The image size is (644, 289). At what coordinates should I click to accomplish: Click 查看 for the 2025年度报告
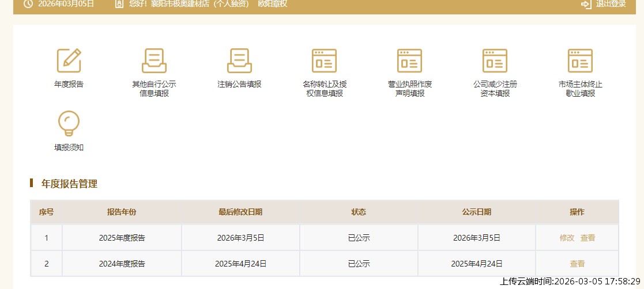point(587,238)
